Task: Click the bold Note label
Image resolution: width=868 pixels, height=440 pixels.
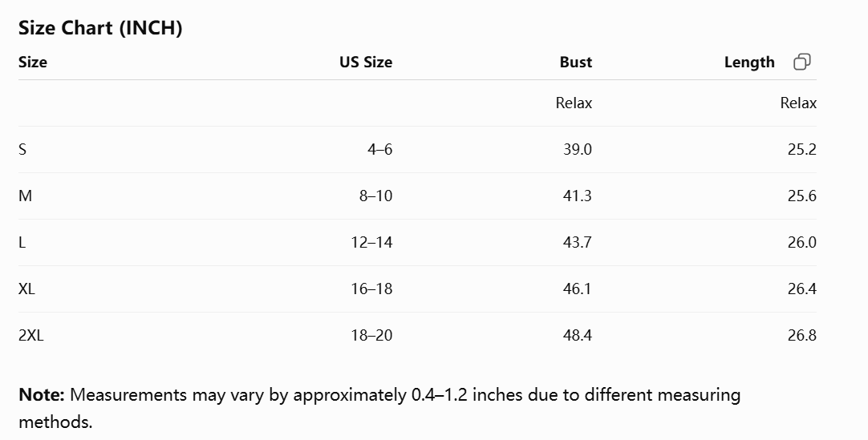Action: tap(42, 394)
